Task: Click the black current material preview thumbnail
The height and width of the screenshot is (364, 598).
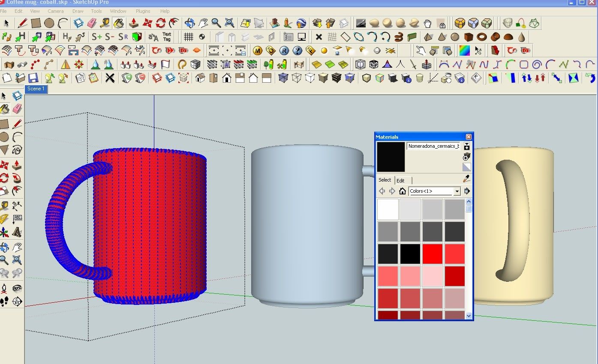Action: point(391,157)
